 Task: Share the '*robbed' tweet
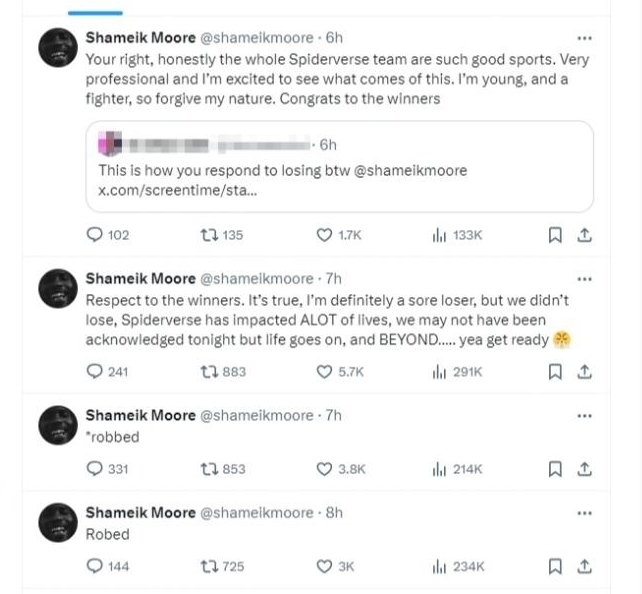(585, 468)
